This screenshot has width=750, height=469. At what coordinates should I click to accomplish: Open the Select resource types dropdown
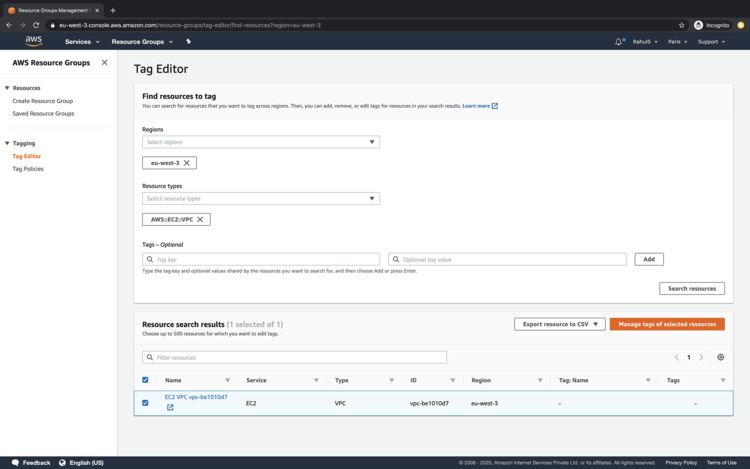[261, 198]
